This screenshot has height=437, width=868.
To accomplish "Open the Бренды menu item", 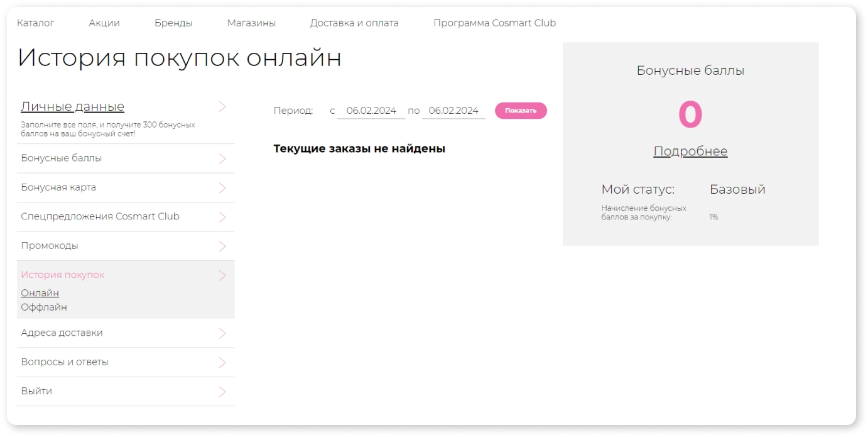I will pos(173,23).
